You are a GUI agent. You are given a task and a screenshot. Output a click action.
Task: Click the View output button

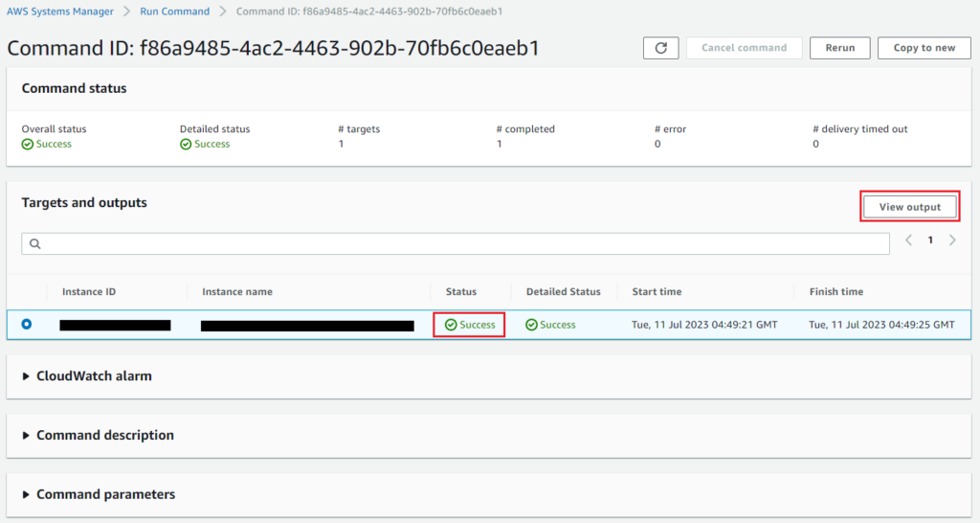(x=909, y=207)
